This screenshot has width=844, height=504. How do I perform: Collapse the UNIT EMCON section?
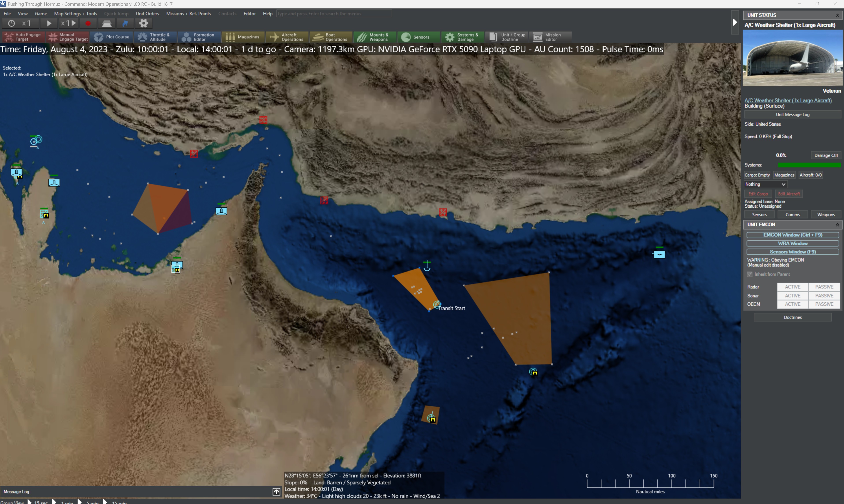(837, 225)
